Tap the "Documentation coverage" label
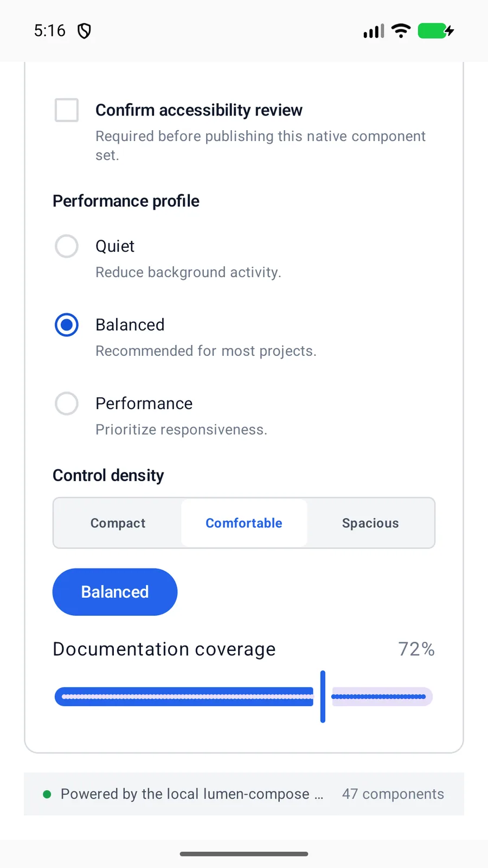The image size is (488, 868). (164, 649)
